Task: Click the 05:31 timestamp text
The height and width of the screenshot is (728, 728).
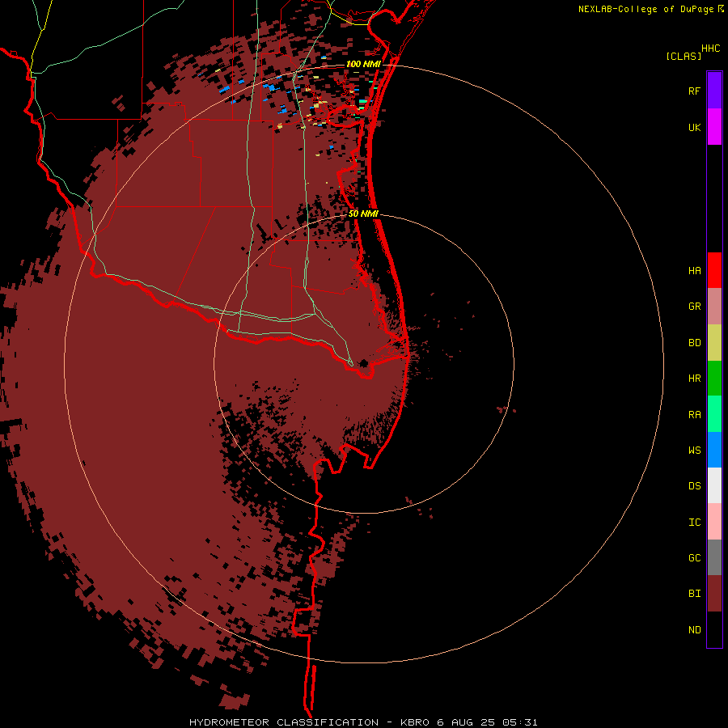Action: tap(520, 722)
